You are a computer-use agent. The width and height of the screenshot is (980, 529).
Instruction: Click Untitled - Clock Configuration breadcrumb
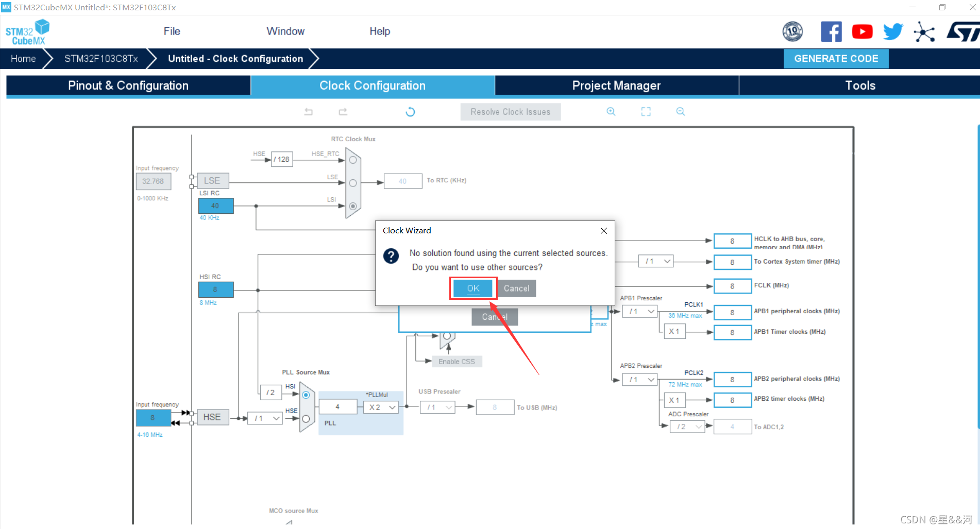[235, 59]
